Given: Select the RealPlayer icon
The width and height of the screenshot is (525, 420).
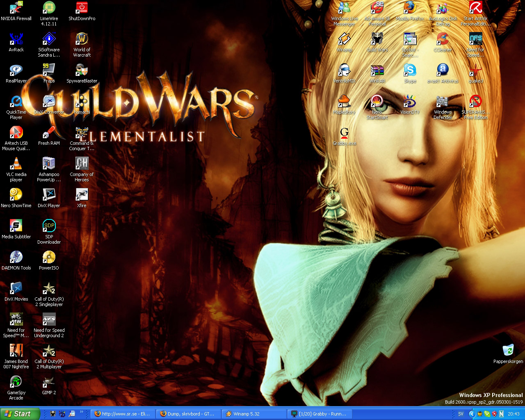Looking at the screenshot, I should (x=16, y=74).
